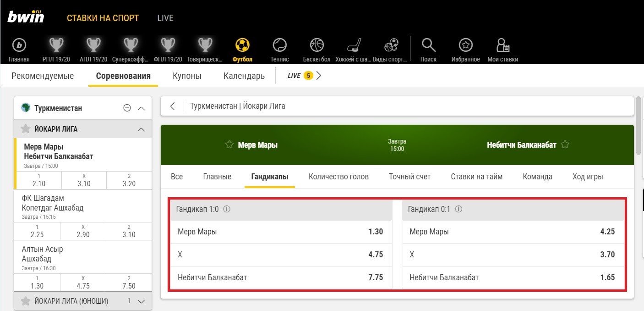Click the bwin logo
The height and width of the screenshot is (311, 644).
point(26,17)
